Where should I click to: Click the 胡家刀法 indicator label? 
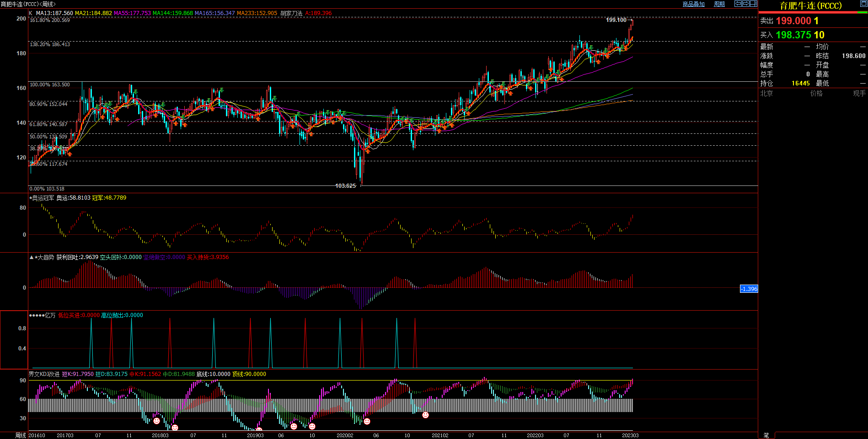(291, 13)
